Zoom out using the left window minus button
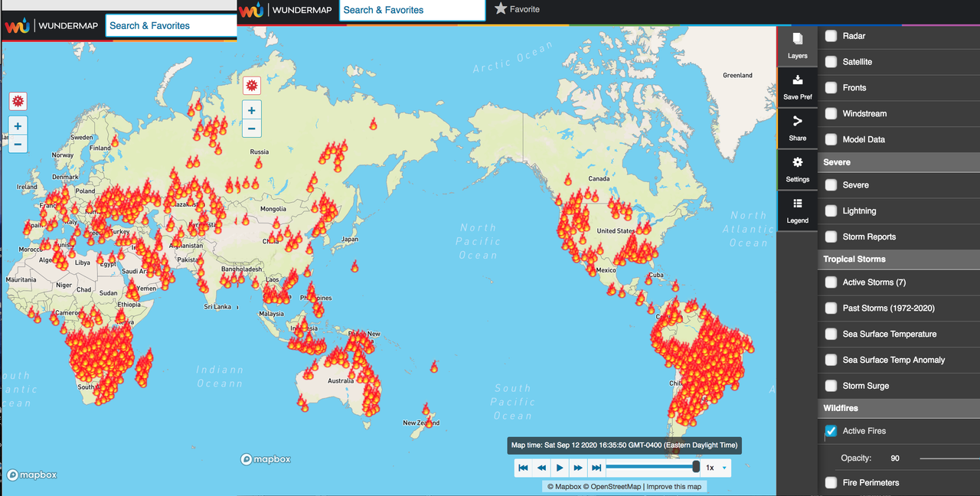 (18, 143)
